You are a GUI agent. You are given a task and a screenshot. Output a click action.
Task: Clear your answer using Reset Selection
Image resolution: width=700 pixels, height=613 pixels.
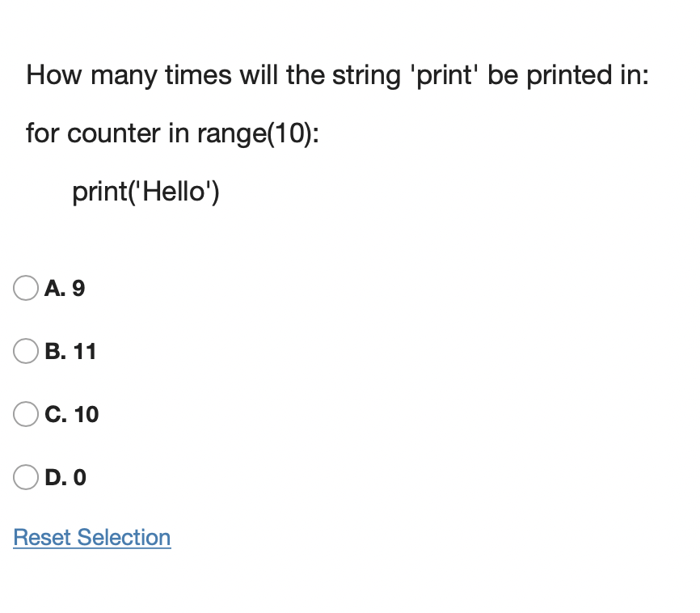coord(91,537)
